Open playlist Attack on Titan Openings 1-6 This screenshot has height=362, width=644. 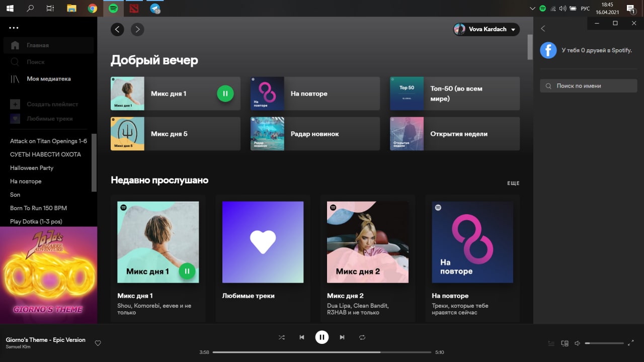[x=48, y=141]
